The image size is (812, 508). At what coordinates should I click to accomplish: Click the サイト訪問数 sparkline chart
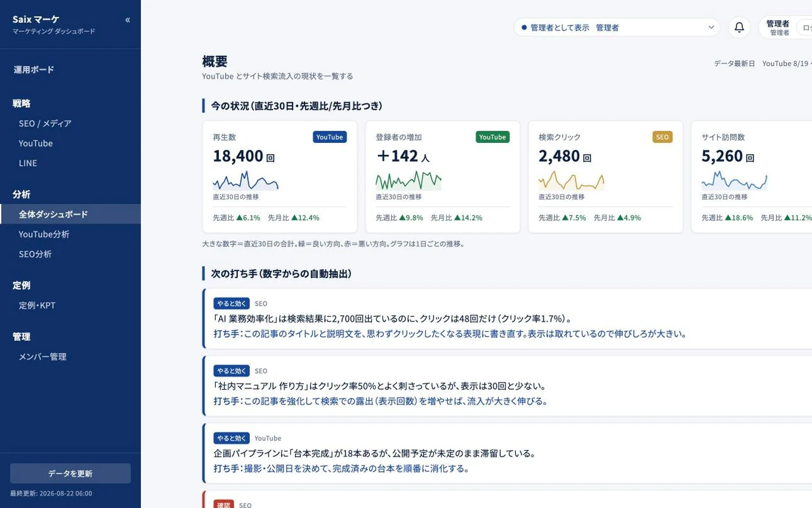735,180
